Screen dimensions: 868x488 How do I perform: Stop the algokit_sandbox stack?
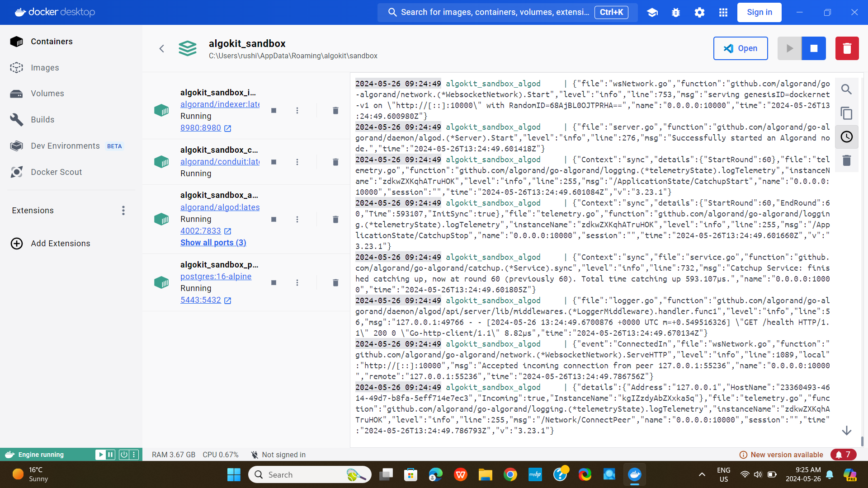pos(814,48)
